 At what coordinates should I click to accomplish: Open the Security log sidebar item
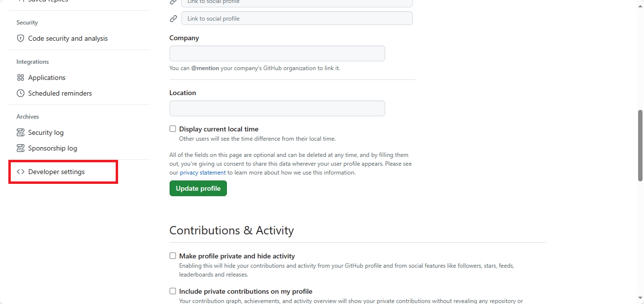click(x=46, y=132)
